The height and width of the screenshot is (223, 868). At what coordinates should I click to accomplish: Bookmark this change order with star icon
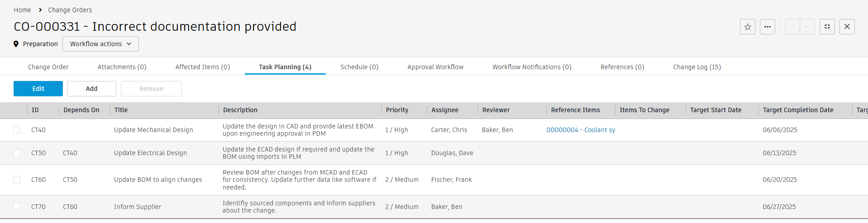click(748, 27)
